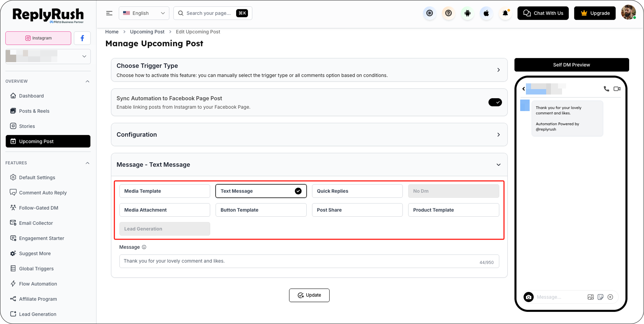Click the Upgrade button
The image size is (644, 324).
(595, 13)
